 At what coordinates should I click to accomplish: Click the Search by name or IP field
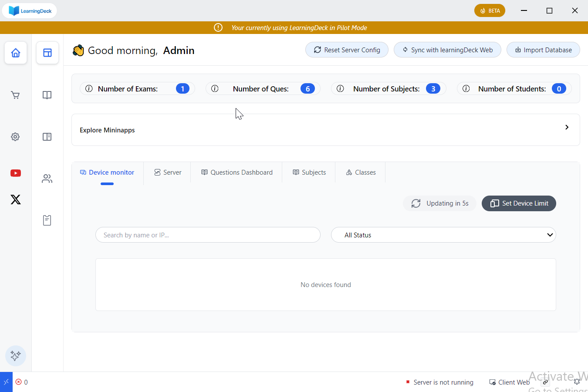208,235
